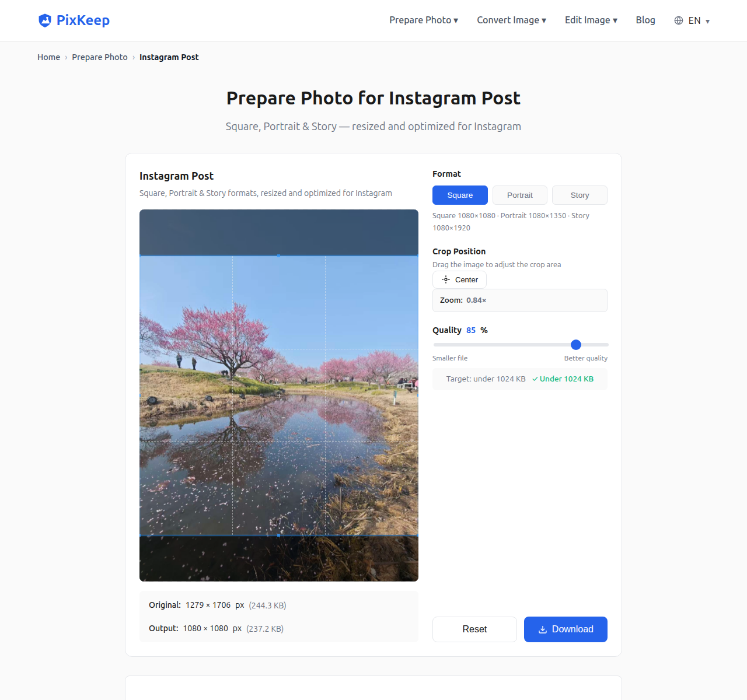747x700 pixels.
Task: Click the PixKeep shield logo icon
Action: (45, 20)
